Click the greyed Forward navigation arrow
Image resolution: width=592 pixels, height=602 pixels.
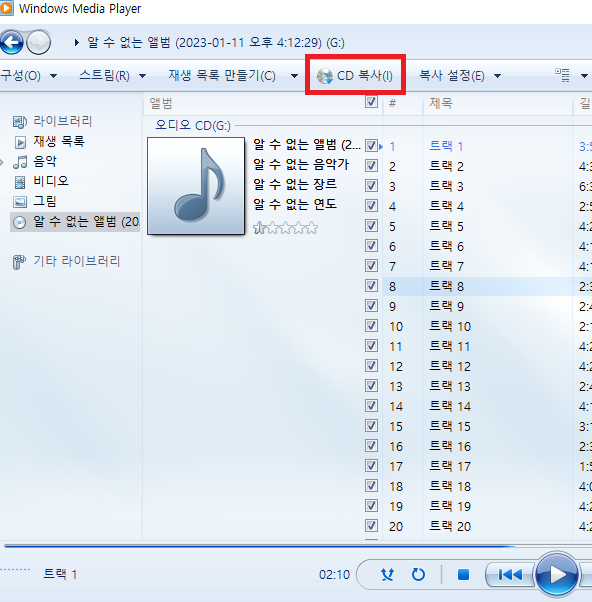point(38,42)
